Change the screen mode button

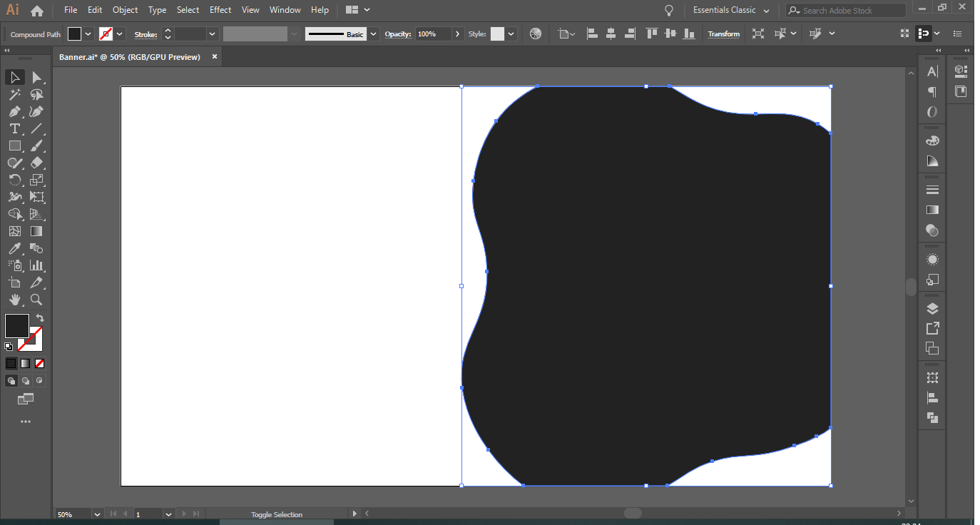(x=26, y=399)
